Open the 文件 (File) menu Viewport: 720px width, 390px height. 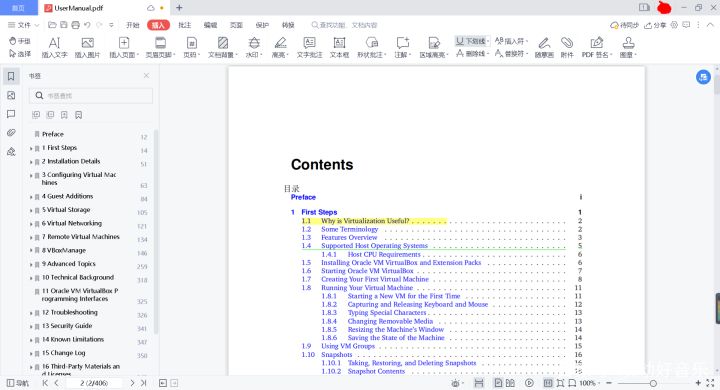click(x=23, y=25)
